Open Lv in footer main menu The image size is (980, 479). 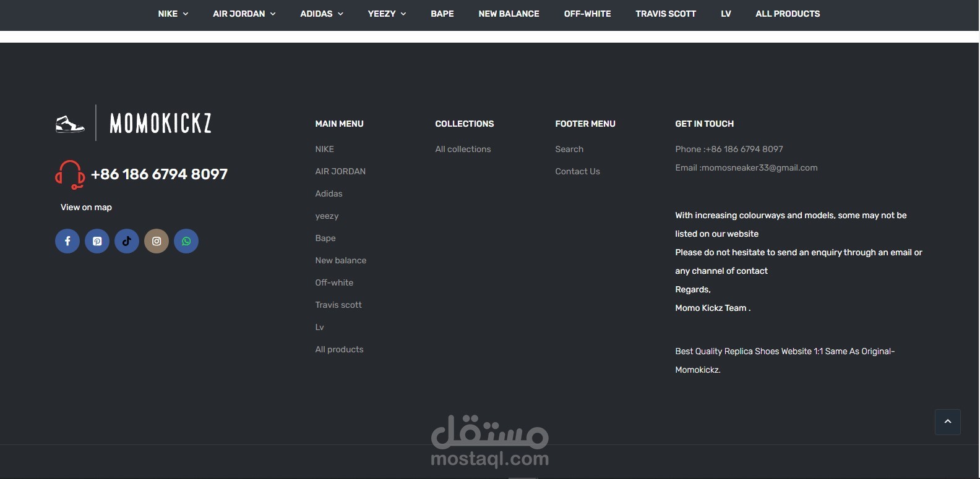click(319, 327)
